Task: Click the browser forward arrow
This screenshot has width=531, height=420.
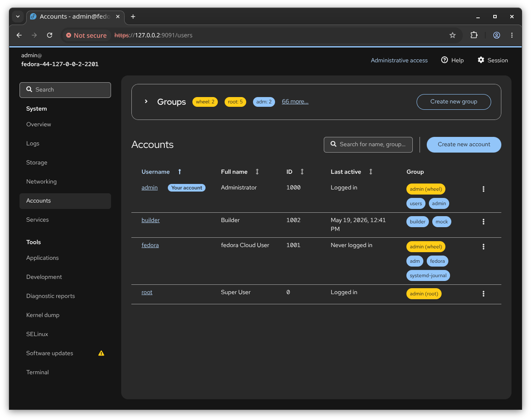Action: click(34, 35)
